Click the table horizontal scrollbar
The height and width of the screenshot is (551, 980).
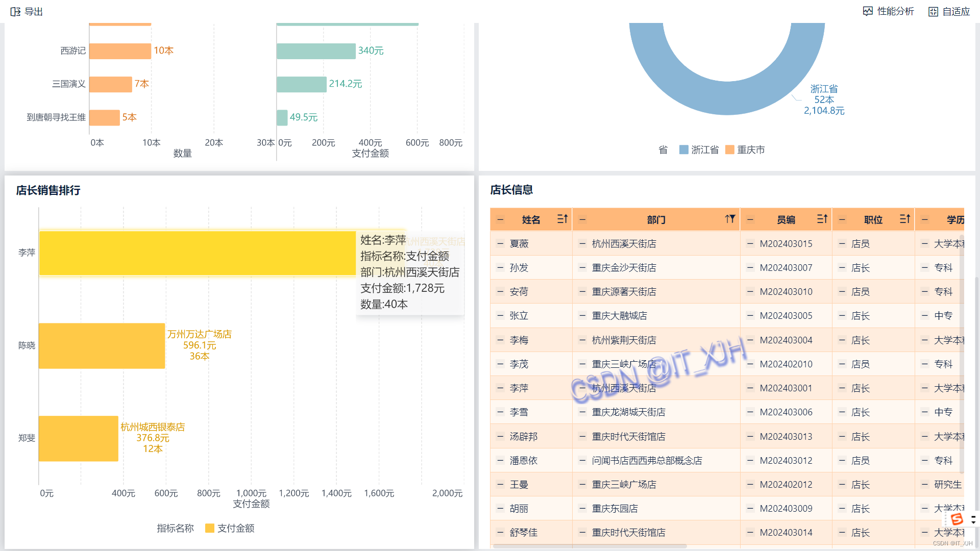pyautogui.click(x=590, y=546)
